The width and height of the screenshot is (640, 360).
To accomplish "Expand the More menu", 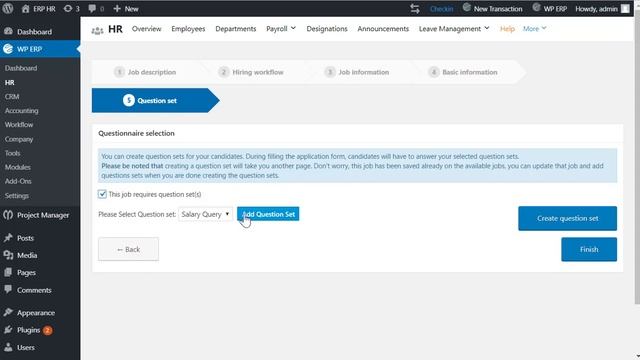I will (x=534, y=29).
